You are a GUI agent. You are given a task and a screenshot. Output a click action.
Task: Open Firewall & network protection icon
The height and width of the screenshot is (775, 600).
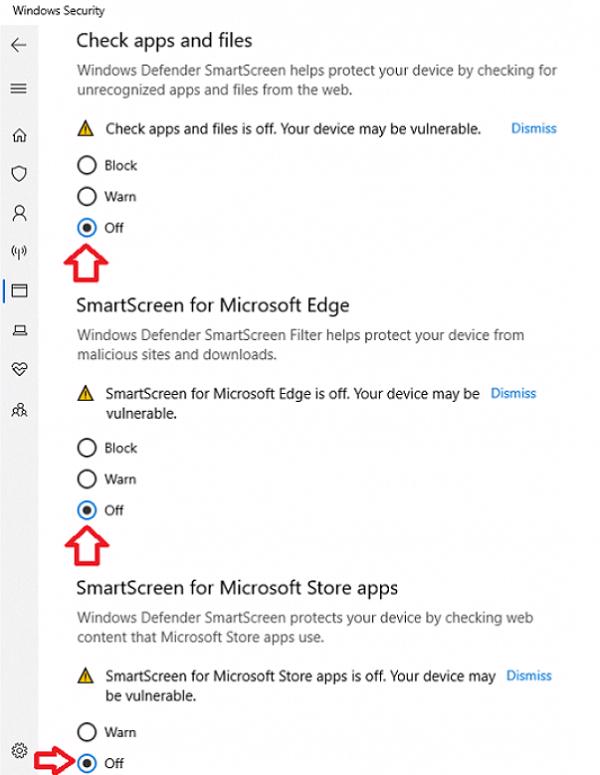point(19,252)
